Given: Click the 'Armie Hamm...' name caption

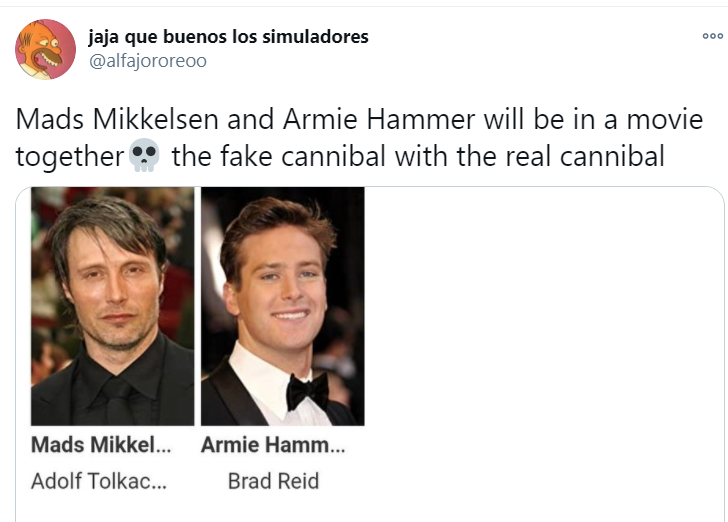Looking at the screenshot, I should (273, 444).
